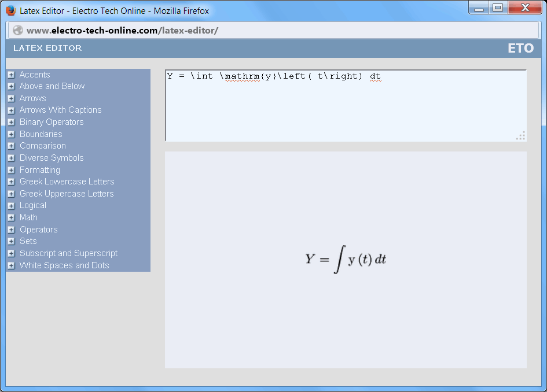Select the Boundaries label
Image resolution: width=547 pixels, height=392 pixels.
41,134
